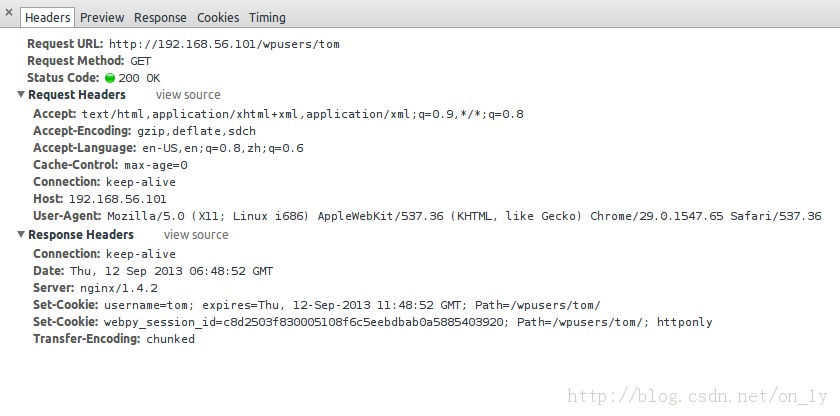Click the green status code indicator
The image size is (840, 416).
click(110, 78)
